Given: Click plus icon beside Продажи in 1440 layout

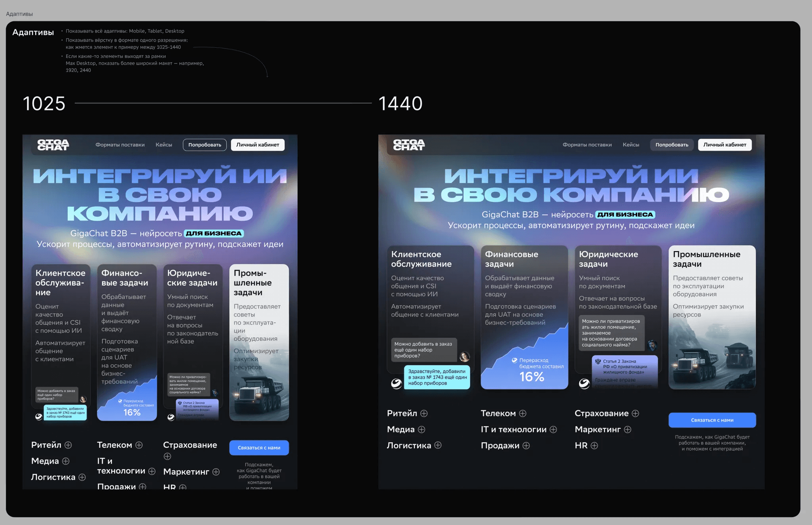Looking at the screenshot, I should (x=526, y=445).
